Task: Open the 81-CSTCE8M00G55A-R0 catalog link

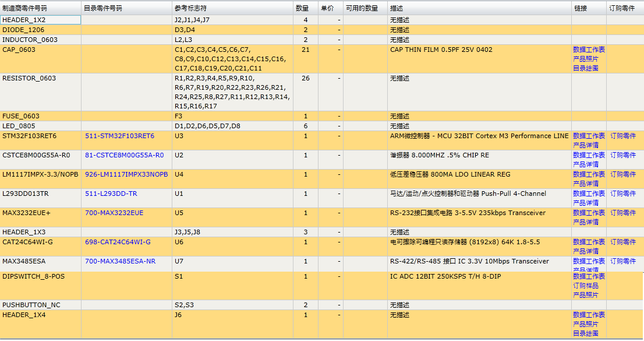Action: tap(125, 155)
